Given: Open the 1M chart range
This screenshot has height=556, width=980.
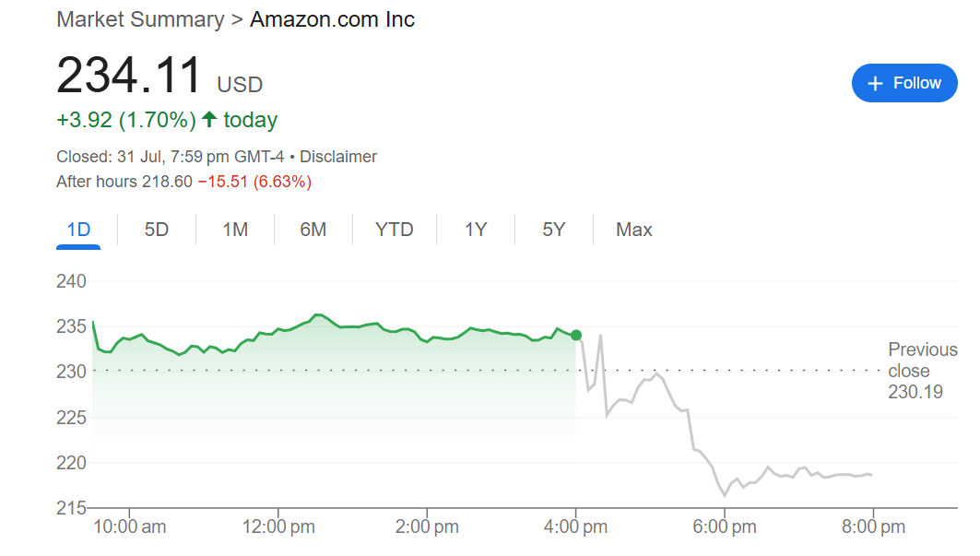Looking at the screenshot, I should (235, 230).
